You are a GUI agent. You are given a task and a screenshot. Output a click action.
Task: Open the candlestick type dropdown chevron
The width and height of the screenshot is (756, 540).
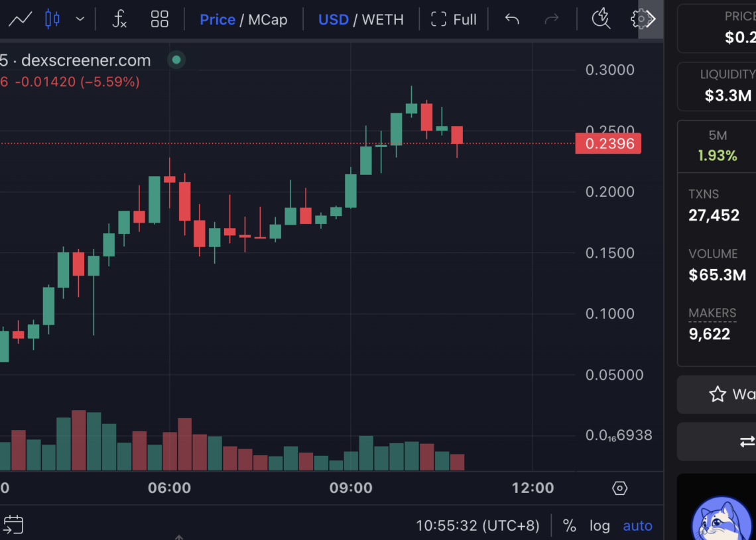[79, 19]
